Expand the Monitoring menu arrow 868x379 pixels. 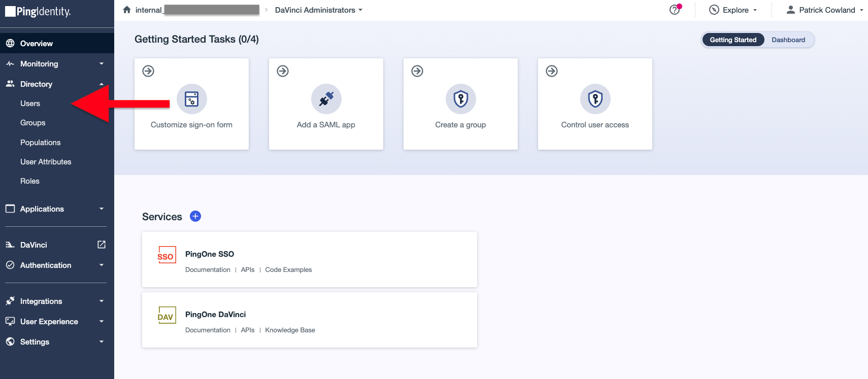[x=102, y=63]
